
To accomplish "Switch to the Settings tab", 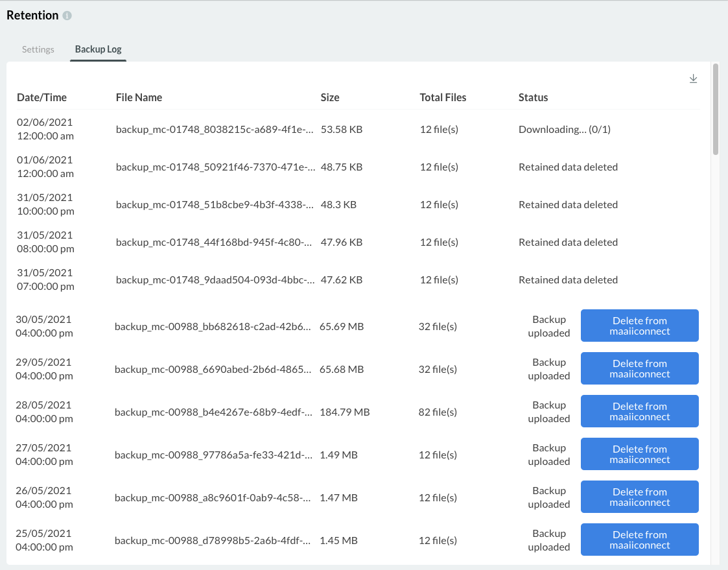I will click(x=38, y=49).
